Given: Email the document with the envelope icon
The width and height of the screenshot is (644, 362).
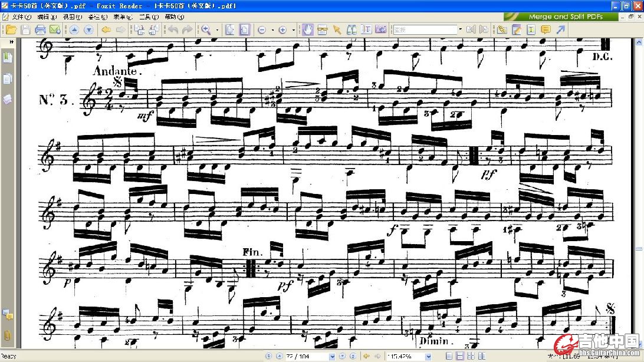Looking at the screenshot, I should click(x=55, y=29).
